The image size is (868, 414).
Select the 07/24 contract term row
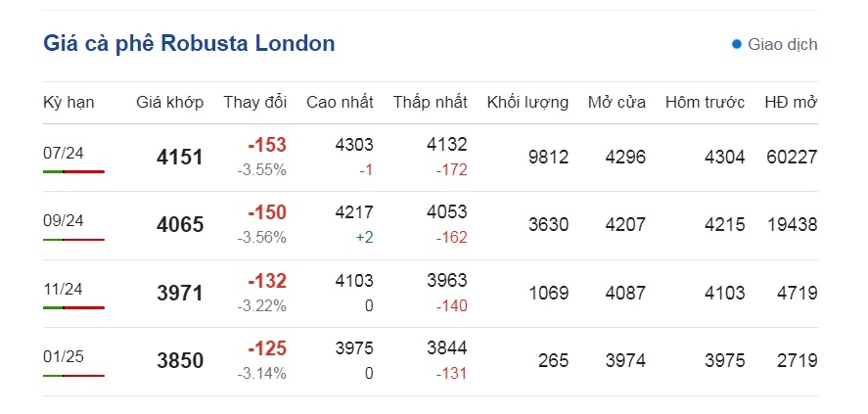pyautogui.click(x=431, y=158)
